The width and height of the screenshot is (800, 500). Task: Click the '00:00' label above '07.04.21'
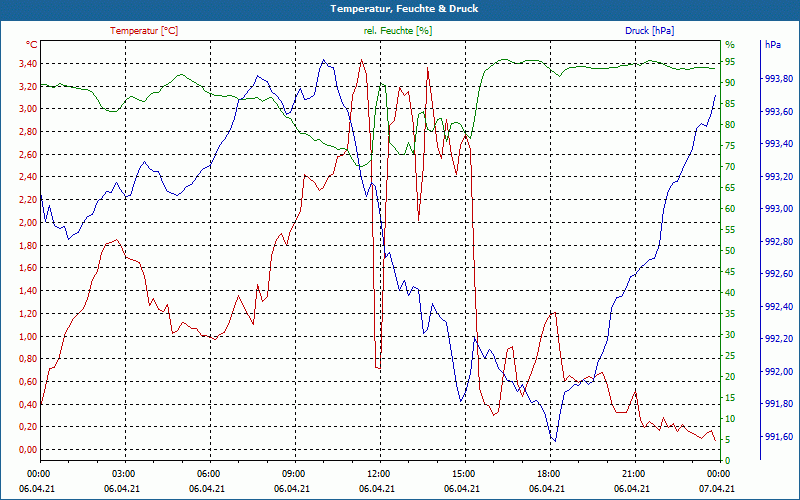tap(718, 473)
